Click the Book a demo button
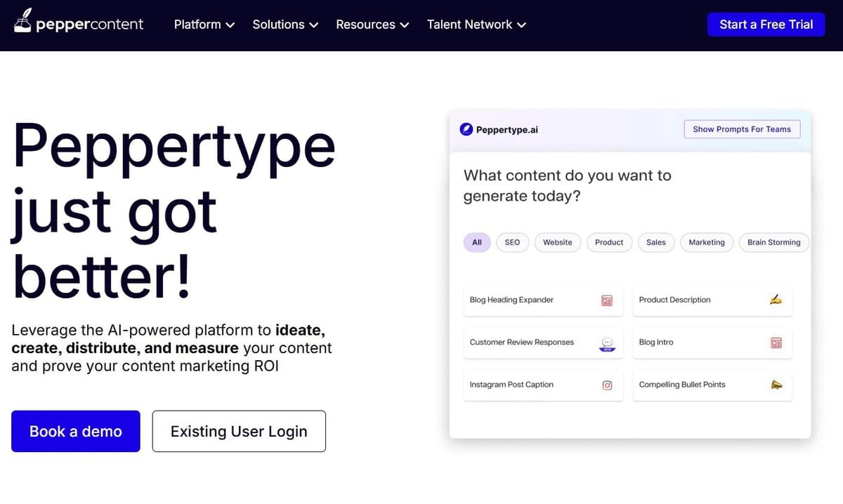 point(76,431)
